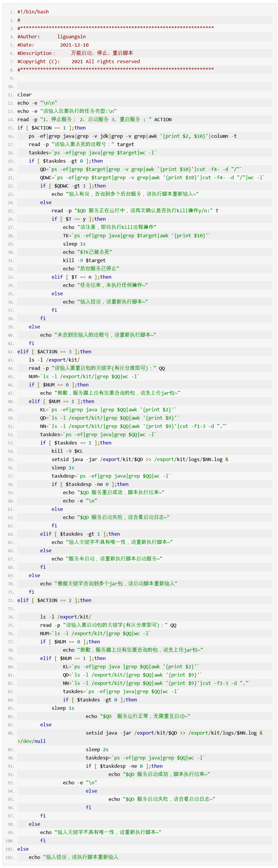Click 'if [ $QDWC -gt 1 ];then' line
The width and height of the screenshot is (278, 868).
coord(73,186)
